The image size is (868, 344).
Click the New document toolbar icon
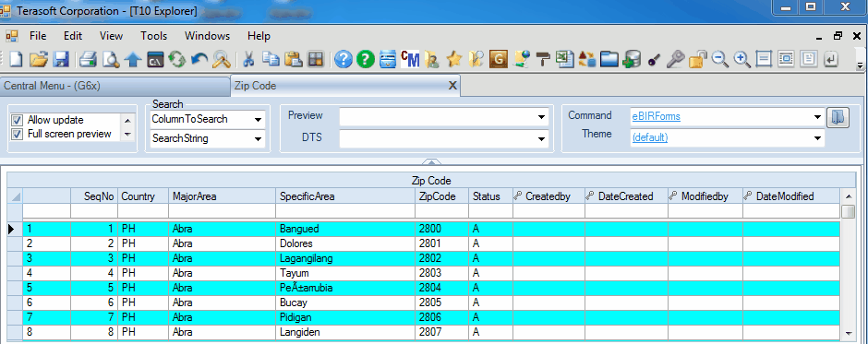[15, 59]
